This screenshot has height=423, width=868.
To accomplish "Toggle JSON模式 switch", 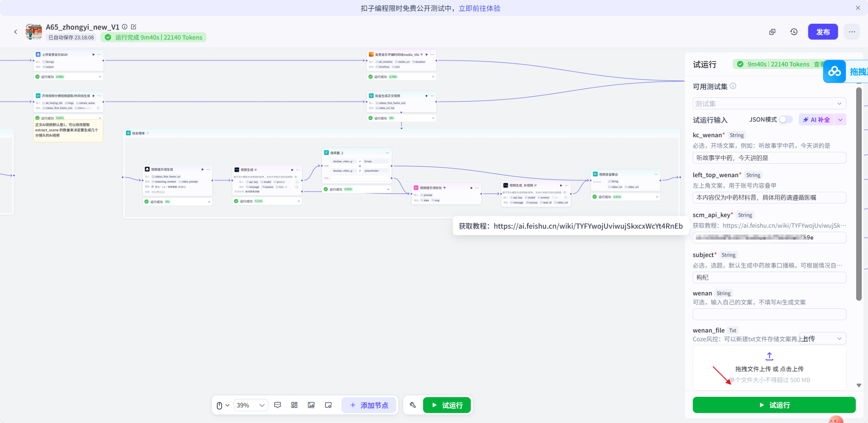I will click(x=785, y=119).
